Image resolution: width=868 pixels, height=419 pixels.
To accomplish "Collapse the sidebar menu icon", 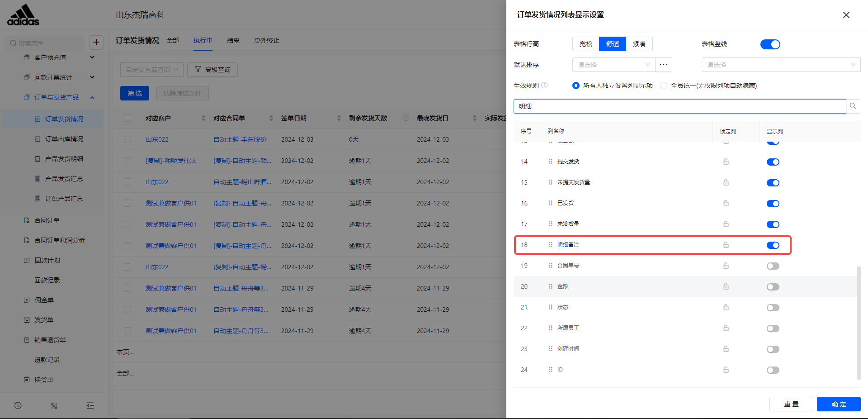I will [90, 405].
